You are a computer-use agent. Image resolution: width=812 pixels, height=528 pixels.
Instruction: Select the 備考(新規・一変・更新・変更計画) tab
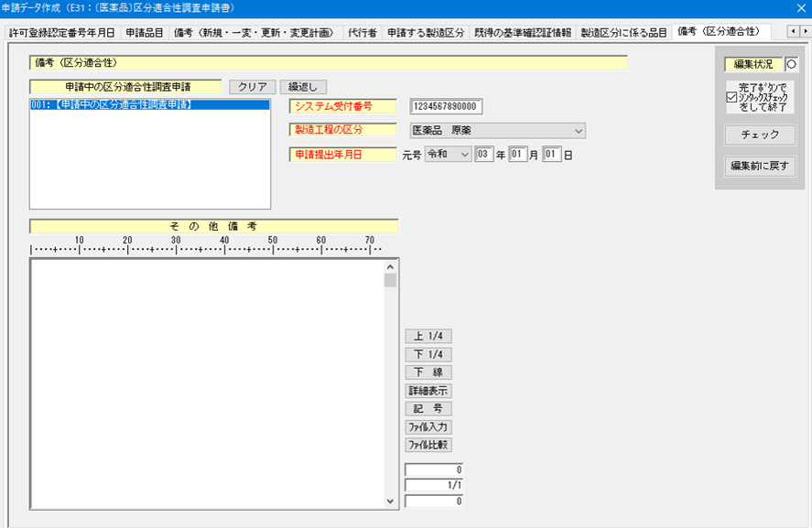point(254,33)
